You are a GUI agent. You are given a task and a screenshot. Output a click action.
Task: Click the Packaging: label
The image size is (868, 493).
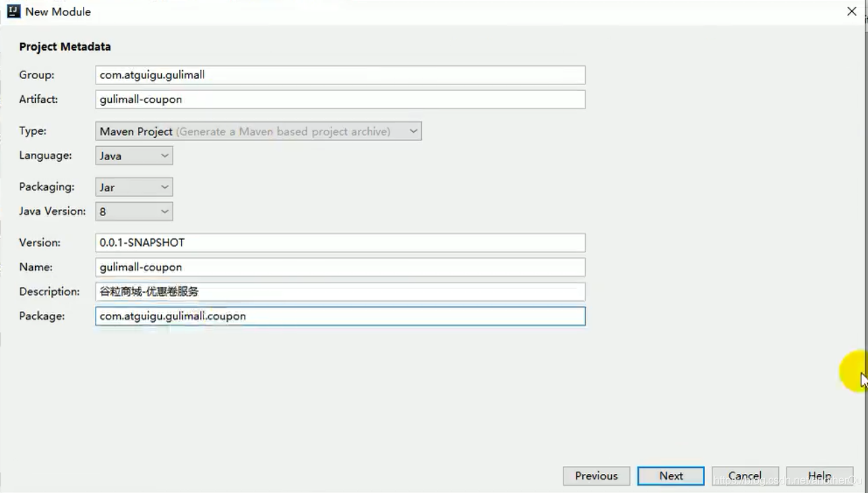47,187
